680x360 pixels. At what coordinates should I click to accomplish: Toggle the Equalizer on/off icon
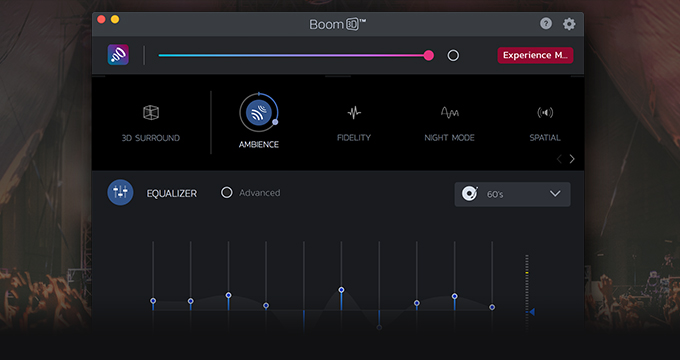[120, 193]
